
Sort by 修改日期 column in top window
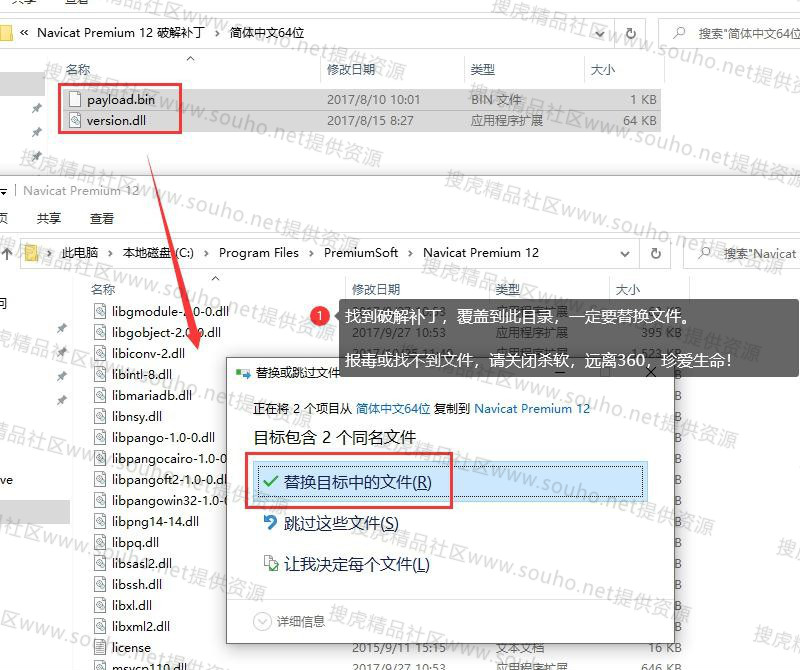click(x=351, y=69)
